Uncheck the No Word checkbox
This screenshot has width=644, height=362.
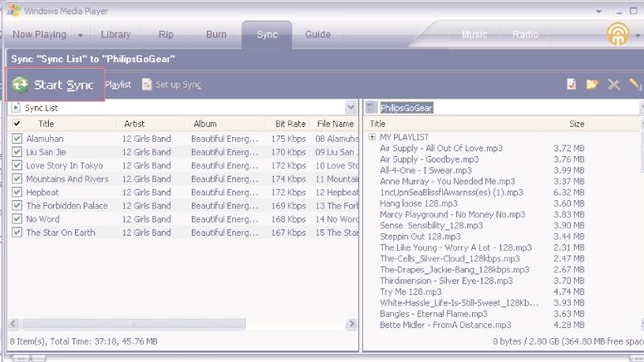click(x=17, y=218)
